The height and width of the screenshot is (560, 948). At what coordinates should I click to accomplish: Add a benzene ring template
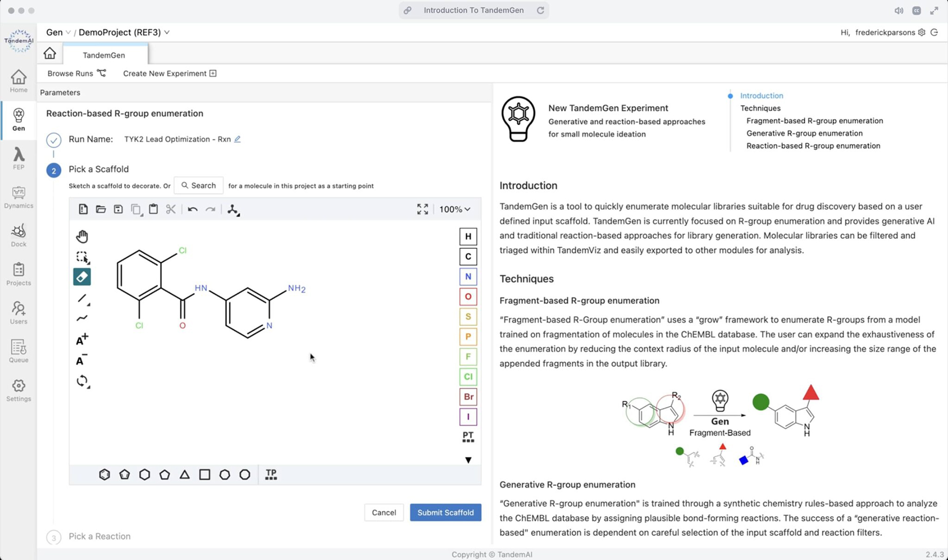pyautogui.click(x=105, y=474)
